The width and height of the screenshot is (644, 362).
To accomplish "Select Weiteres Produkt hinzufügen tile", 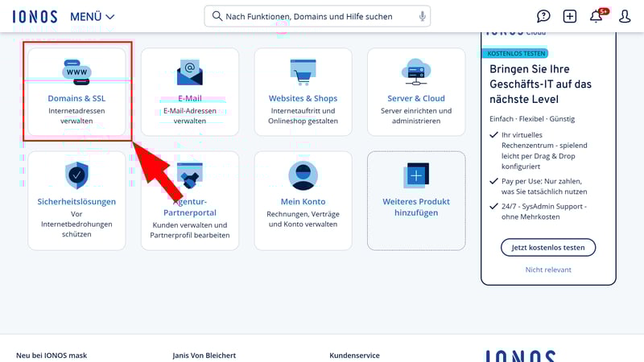I will tap(416, 200).
